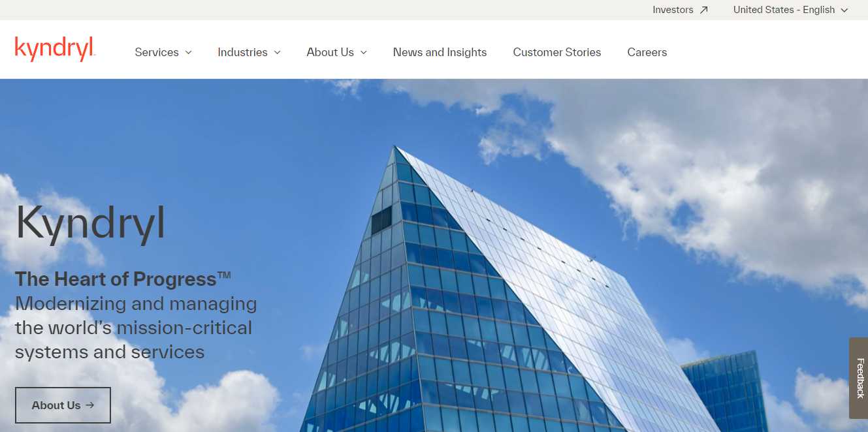Click the Kyndryl logo in header
The image size is (868, 432).
pos(56,50)
